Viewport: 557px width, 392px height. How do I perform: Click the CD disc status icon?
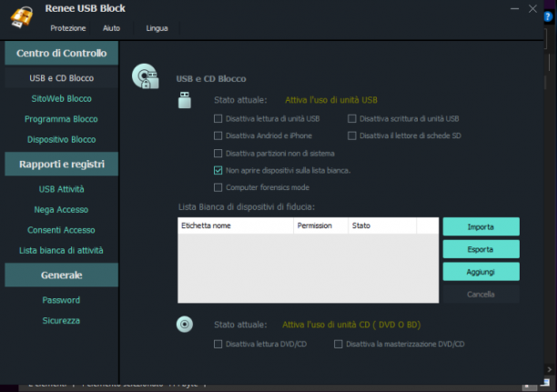[185, 324]
